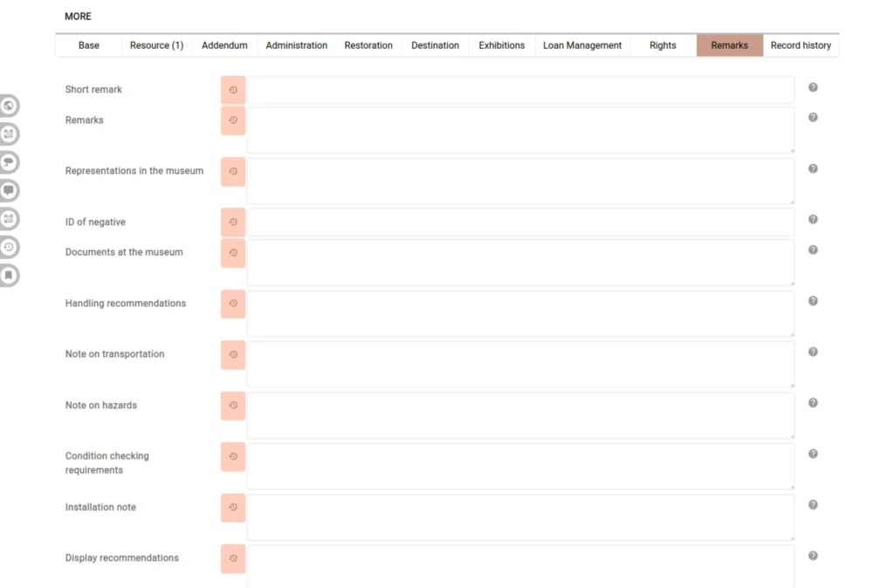The height and width of the screenshot is (588, 894).
Task: Show history for Note on transportation
Action: pyautogui.click(x=232, y=354)
